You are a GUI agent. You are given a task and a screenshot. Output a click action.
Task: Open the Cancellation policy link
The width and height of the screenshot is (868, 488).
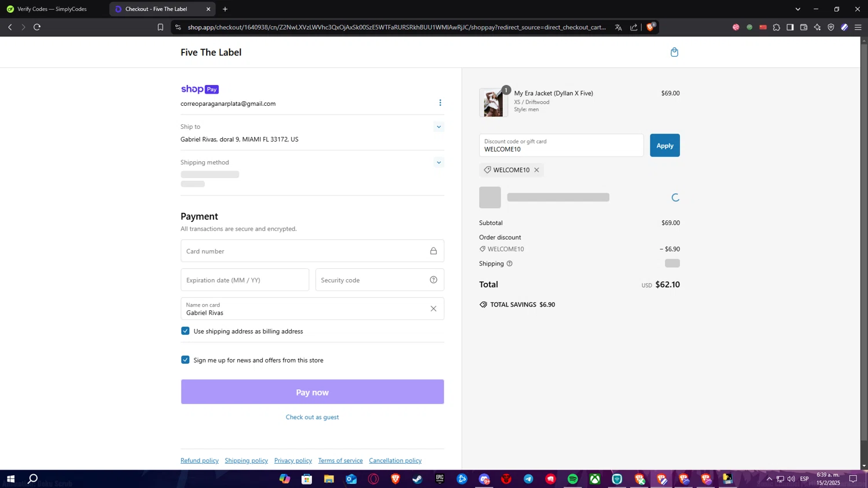click(x=395, y=460)
